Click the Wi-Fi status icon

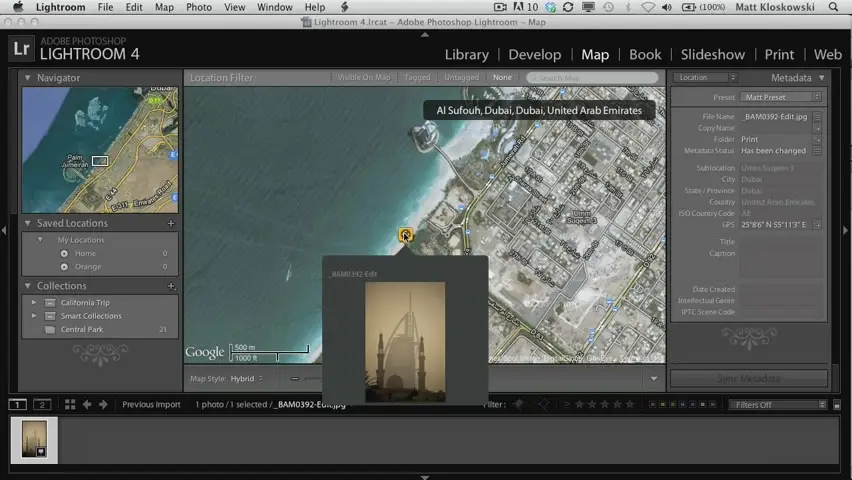pos(648,7)
